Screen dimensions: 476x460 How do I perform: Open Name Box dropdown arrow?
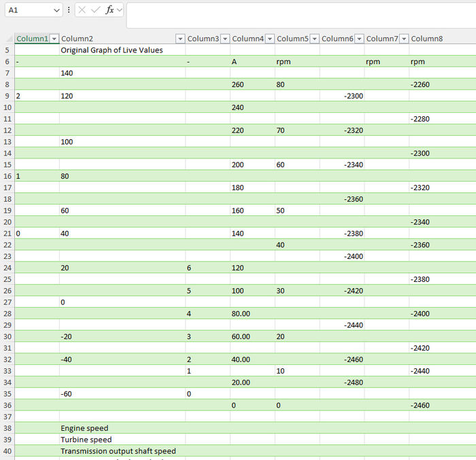point(56,10)
